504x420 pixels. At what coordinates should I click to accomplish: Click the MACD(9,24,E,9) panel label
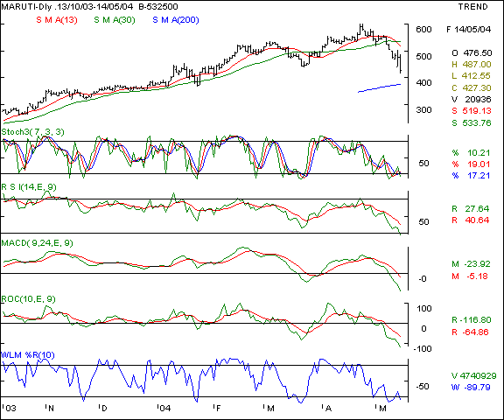coord(37,243)
